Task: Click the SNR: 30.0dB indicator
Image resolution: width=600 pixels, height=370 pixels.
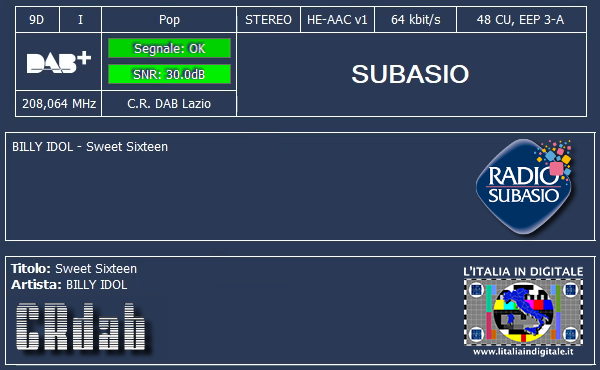Action: 170,74
